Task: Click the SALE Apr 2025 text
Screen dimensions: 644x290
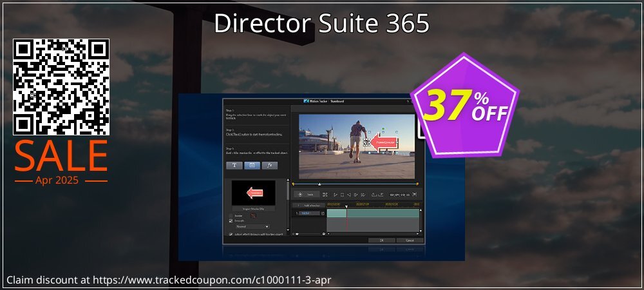Action: click(x=61, y=162)
